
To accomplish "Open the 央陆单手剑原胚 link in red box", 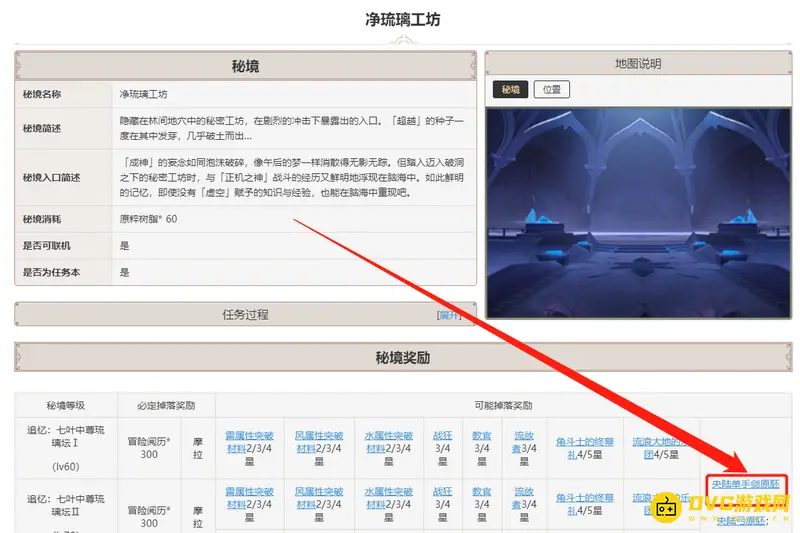I will click(745, 483).
